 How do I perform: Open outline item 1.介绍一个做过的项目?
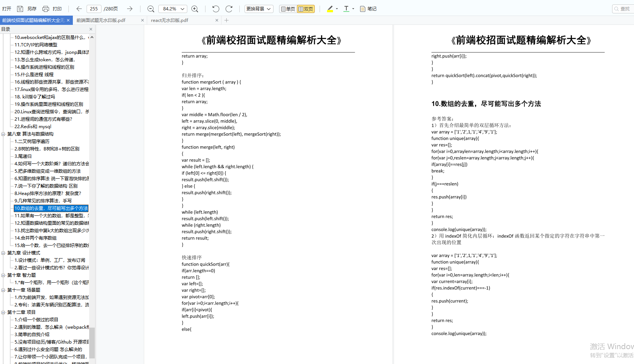[36, 319]
